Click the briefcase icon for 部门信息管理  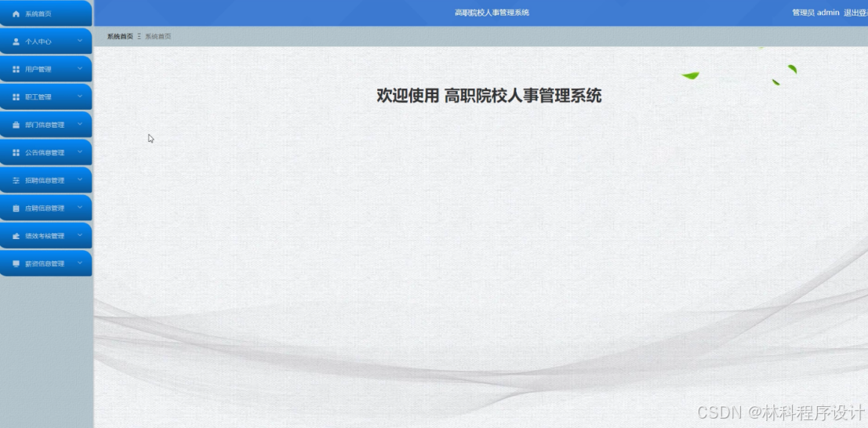tap(16, 125)
